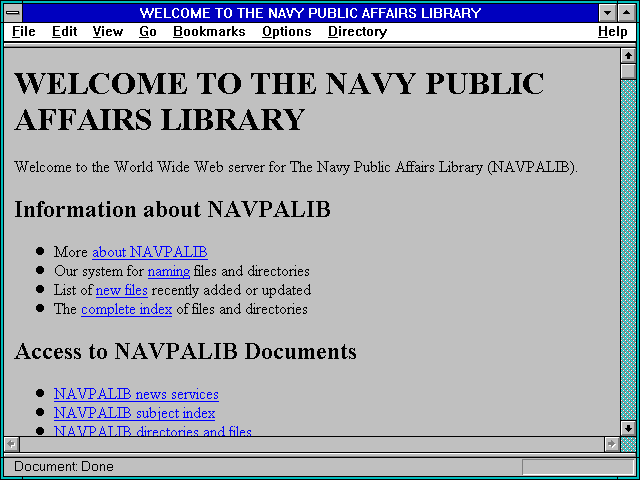Image resolution: width=640 pixels, height=480 pixels.
Task: Minimize the window with the down-arrow button
Action: 607,13
